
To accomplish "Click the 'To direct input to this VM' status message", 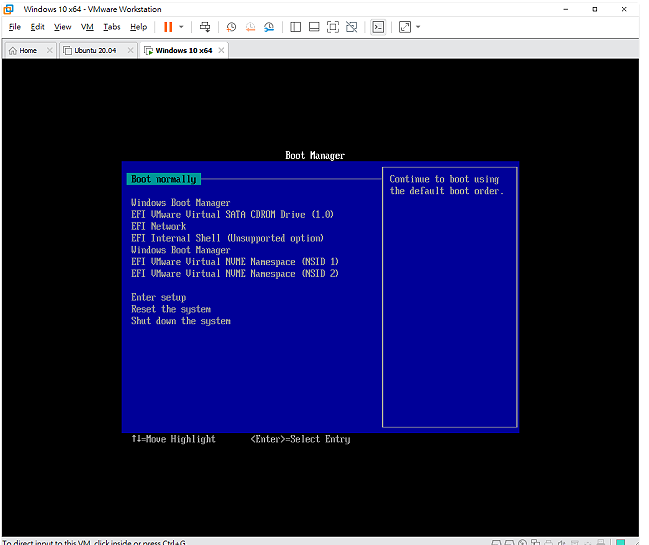I will click(x=94, y=542).
